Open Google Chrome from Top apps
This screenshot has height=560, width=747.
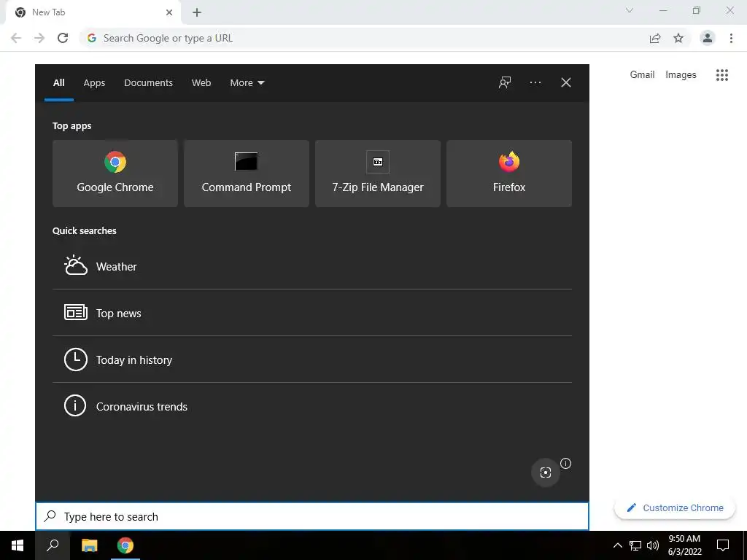(x=115, y=174)
